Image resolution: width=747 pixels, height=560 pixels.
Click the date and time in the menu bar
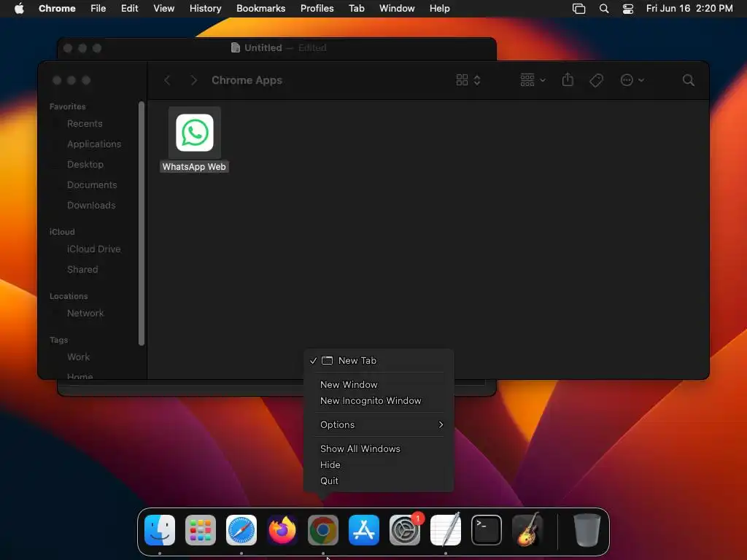(689, 9)
